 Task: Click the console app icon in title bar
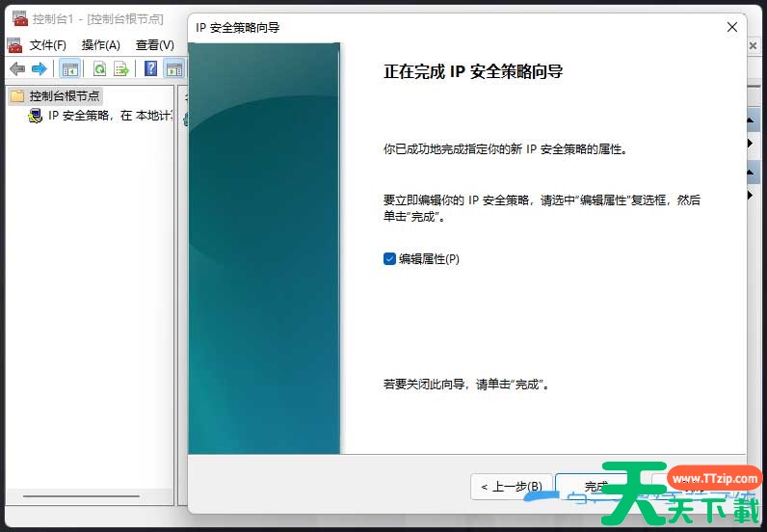click(20, 18)
